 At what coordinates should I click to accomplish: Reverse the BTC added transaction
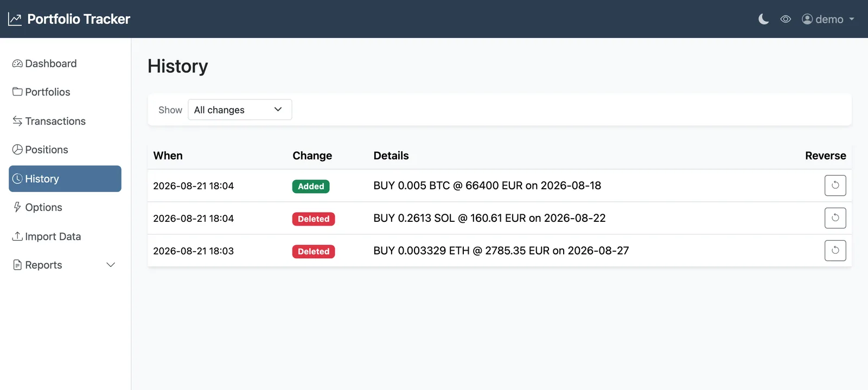[x=835, y=186]
